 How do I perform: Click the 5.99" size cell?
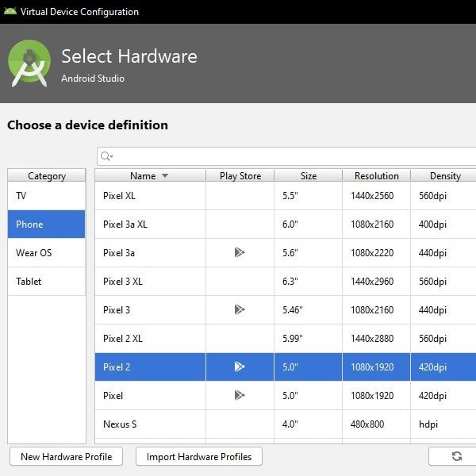[308, 339]
